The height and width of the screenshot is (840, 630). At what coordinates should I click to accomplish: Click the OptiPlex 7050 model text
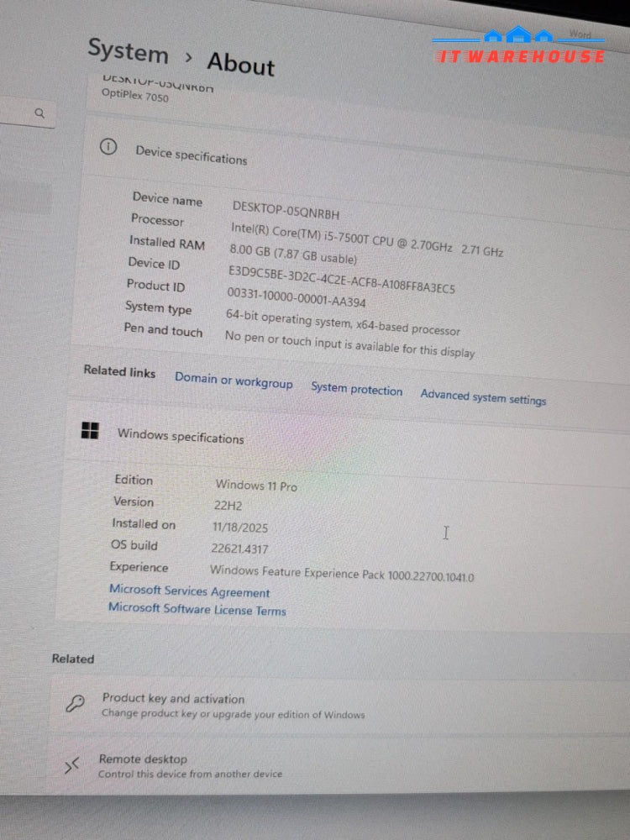(135, 96)
